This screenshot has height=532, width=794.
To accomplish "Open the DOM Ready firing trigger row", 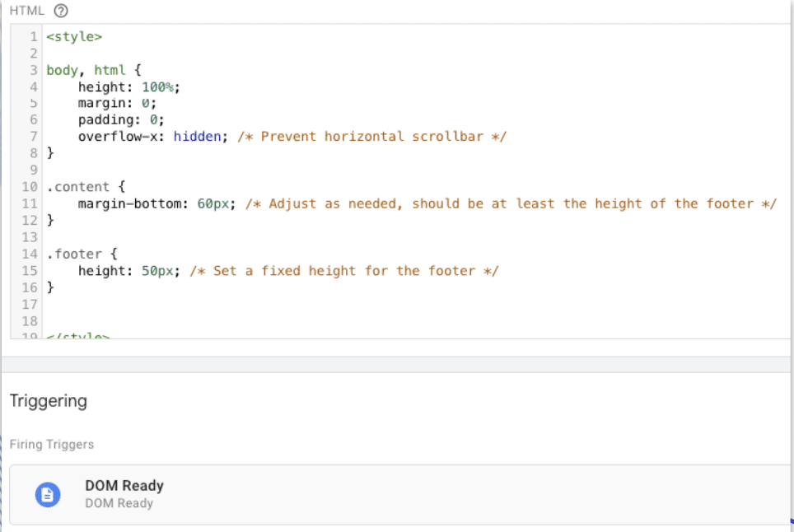I will tap(400, 495).
